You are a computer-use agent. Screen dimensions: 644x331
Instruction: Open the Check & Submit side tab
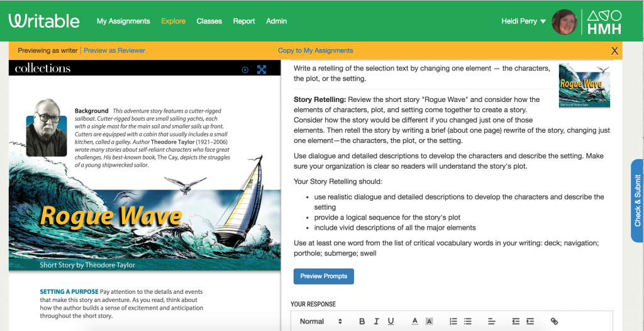point(638,201)
